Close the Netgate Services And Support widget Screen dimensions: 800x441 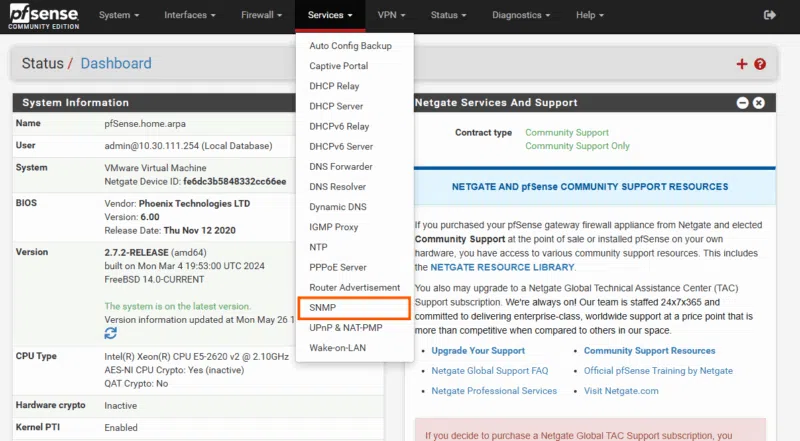pos(758,103)
